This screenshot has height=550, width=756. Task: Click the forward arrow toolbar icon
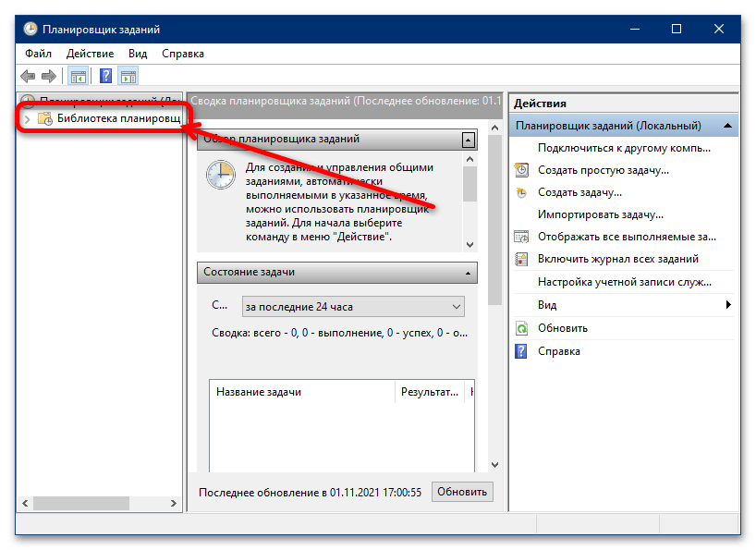click(48, 77)
